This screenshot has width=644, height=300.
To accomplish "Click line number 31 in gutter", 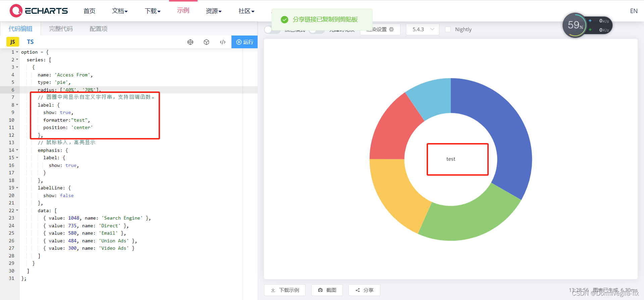I will coord(11,278).
